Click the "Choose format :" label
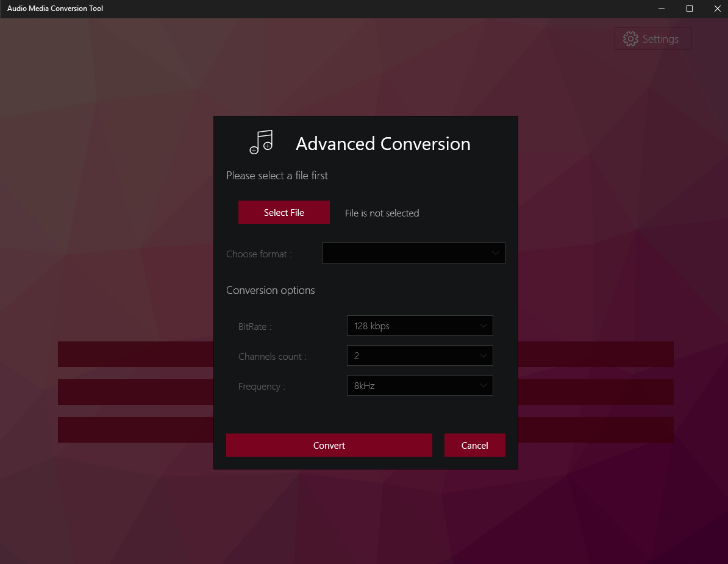 pyautogui.click(x=259, y=254)
